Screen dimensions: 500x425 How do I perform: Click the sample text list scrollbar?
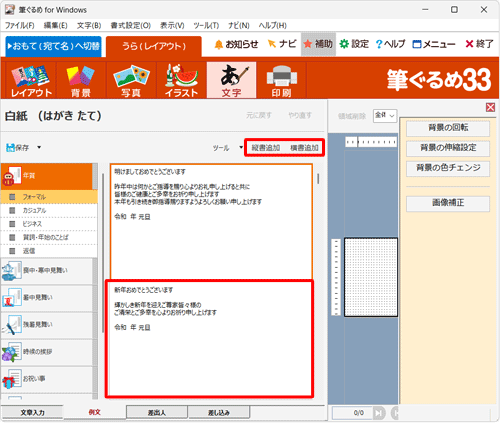pyautogui.click(x=318, y=178)
